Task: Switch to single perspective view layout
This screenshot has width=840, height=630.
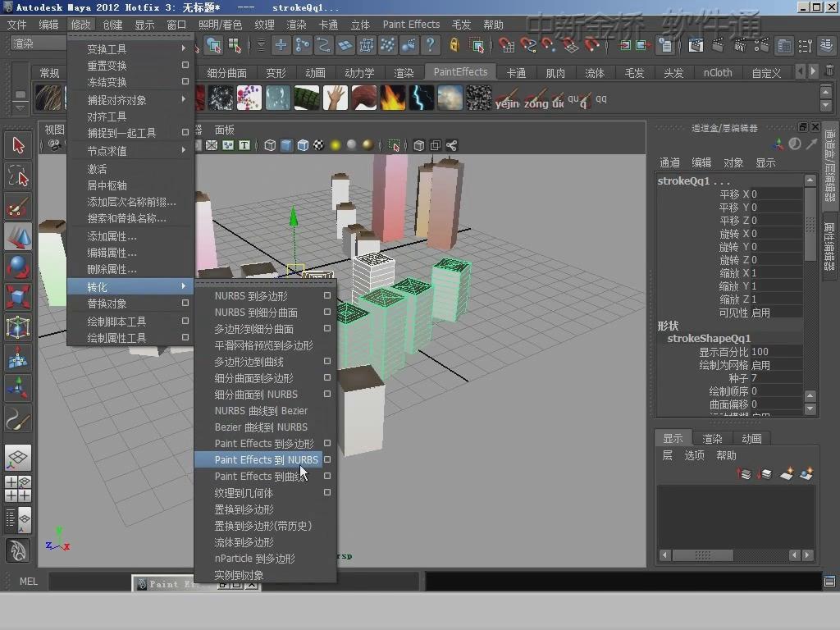Action: (x=18, y=458)
